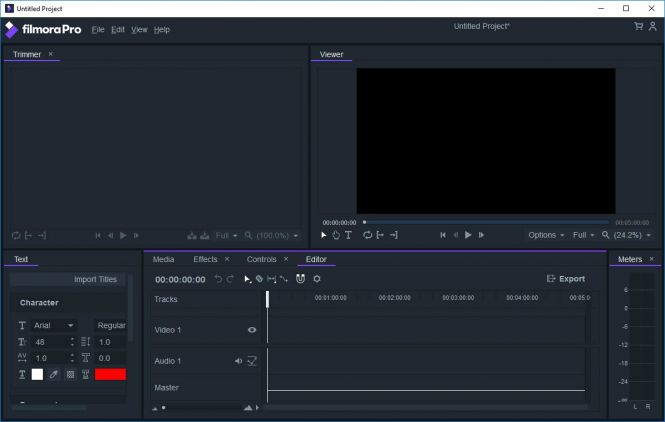Viewport: 665px width, 422px height.
Task: Switch to the Media tab
Action: pos(163,259)
